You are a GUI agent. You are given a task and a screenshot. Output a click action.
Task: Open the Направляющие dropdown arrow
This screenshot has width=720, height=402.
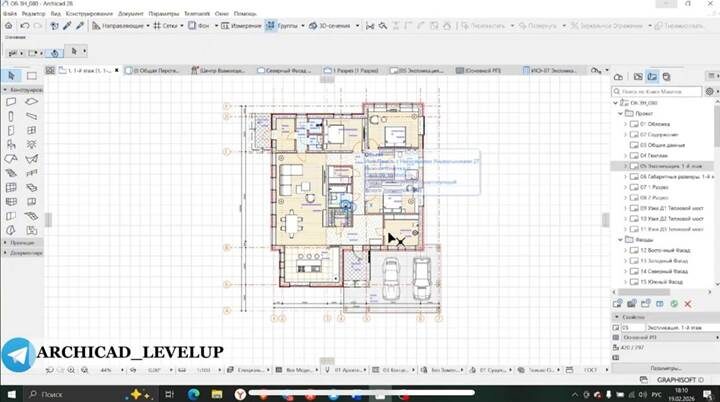click(147, 26)
